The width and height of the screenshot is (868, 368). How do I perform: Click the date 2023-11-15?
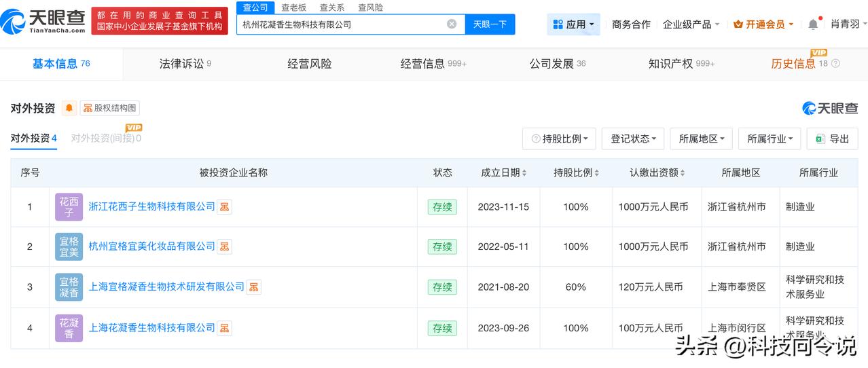503,207
